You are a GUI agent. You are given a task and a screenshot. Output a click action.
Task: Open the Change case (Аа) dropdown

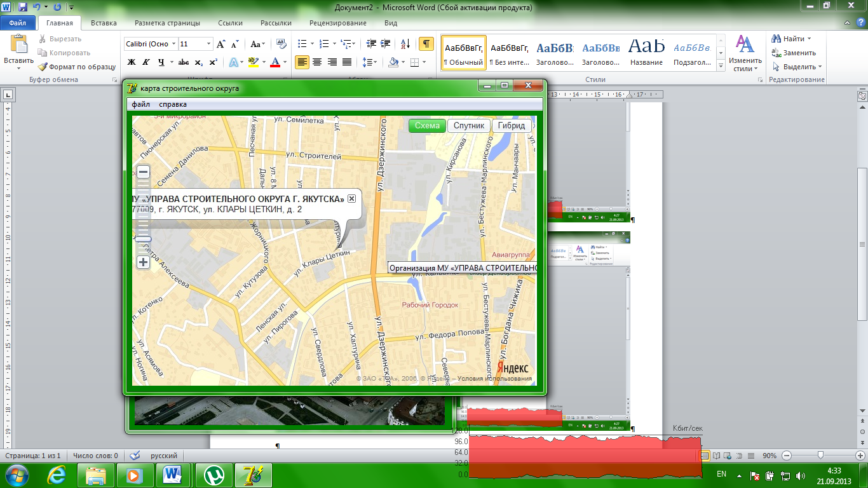coord(258,44)
